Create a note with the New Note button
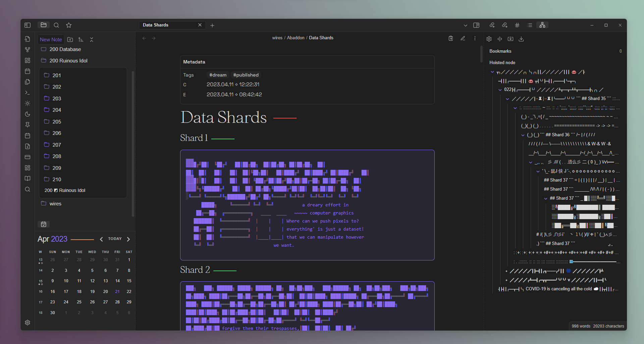The image size is (644, 344). click(51, 39)
